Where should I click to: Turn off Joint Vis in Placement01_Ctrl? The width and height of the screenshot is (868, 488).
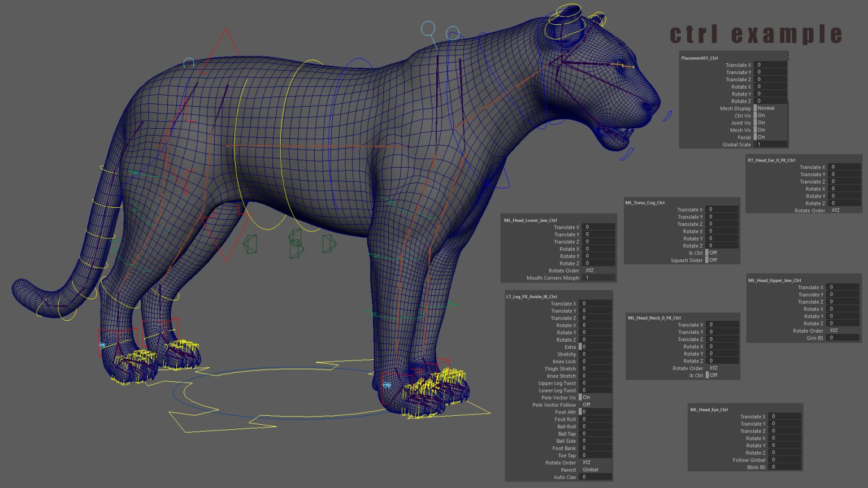[761, 123]
